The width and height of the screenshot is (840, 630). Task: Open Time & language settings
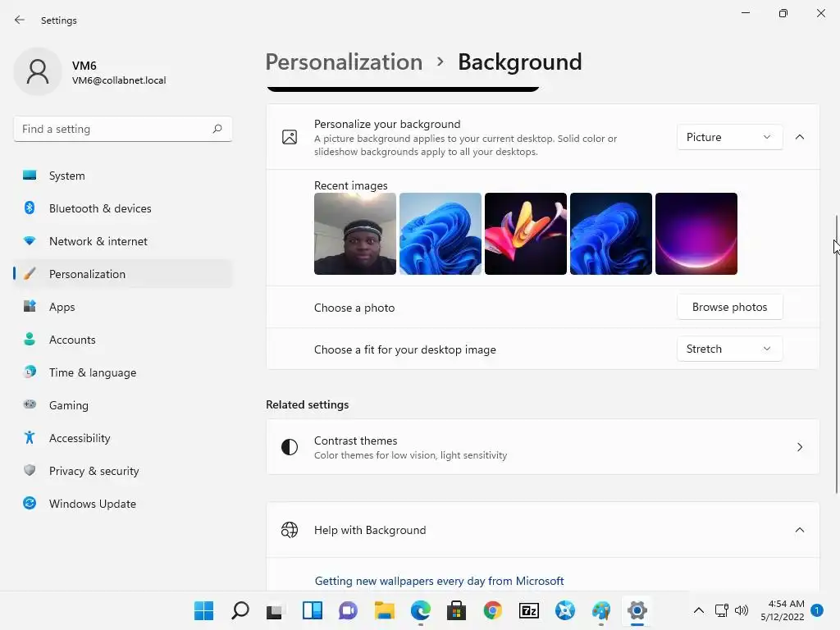pos(123,372)
